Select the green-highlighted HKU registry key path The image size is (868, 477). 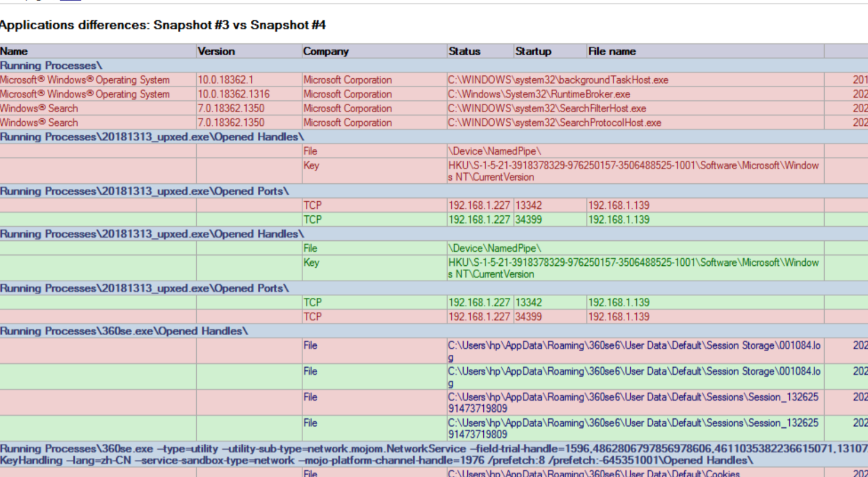pyautogui.click(x=633, y=268)
